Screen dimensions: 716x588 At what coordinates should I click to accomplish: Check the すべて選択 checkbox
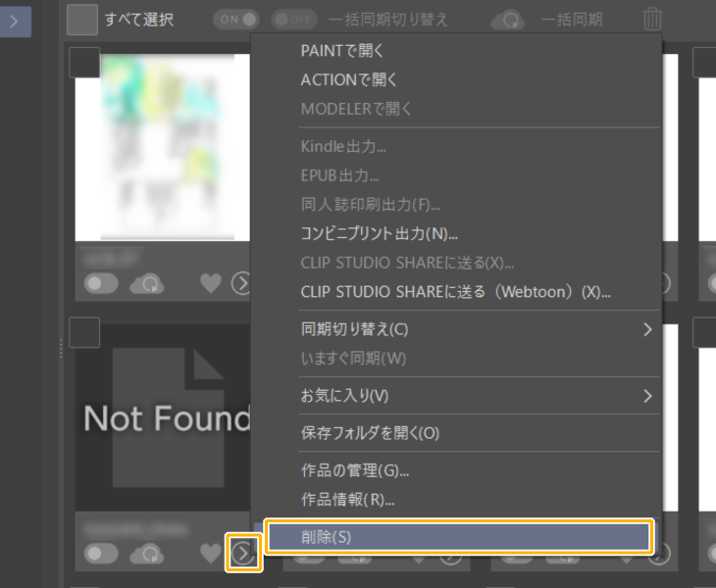82,20
